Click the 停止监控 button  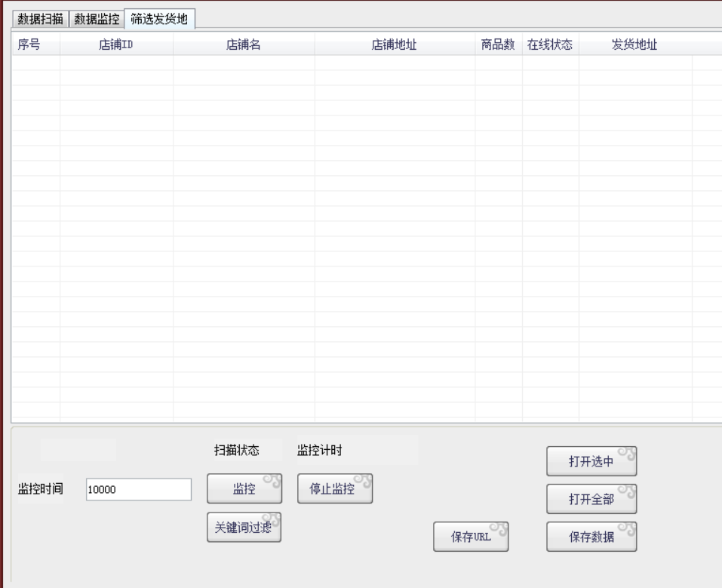tap(335, 489)
